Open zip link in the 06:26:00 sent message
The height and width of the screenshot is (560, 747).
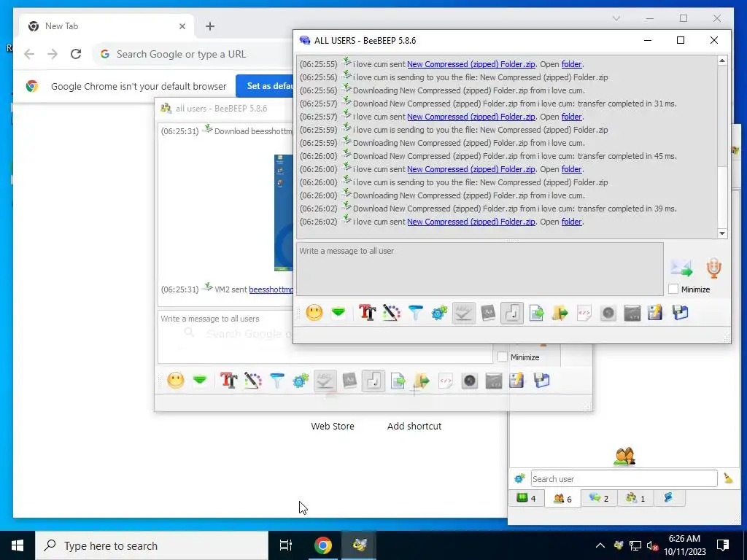[471, 169]
